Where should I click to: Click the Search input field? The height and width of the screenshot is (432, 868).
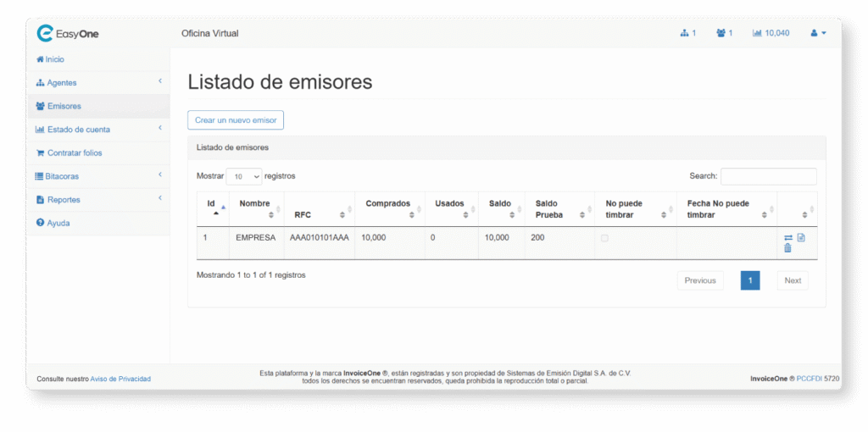click(x=768, y=176)
